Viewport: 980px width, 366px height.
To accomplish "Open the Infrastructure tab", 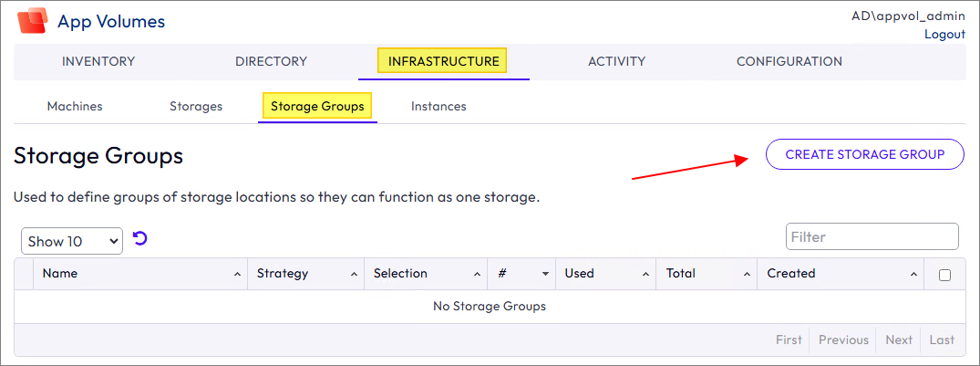I will pyautogui.click(x=443, y=61).
